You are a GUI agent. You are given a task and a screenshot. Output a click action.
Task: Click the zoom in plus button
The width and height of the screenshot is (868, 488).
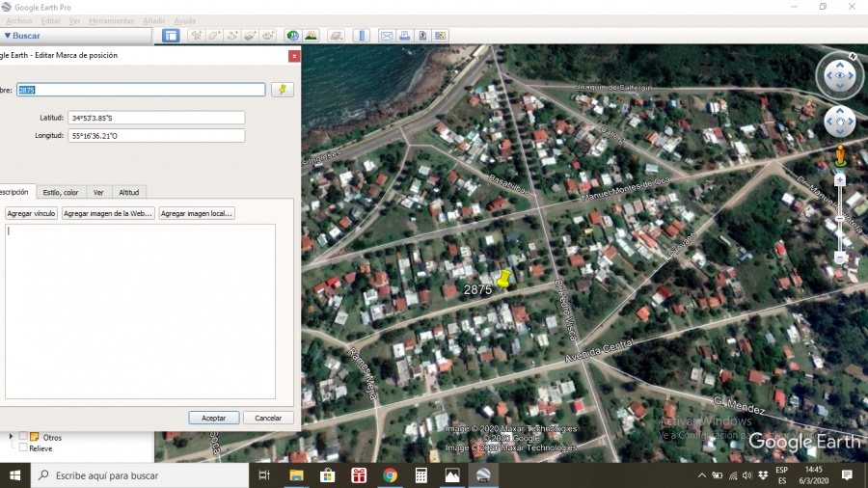(x=840, y=179)
